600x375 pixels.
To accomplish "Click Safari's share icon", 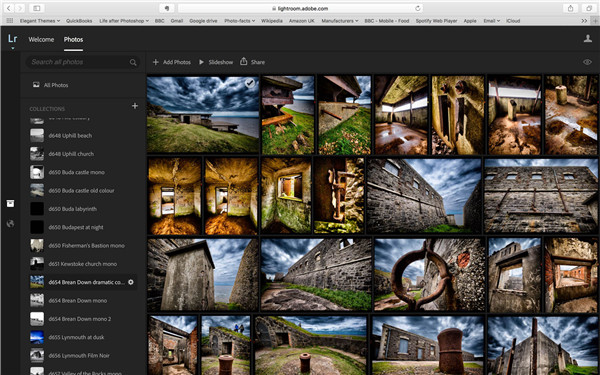I will [x=570, y=8].
